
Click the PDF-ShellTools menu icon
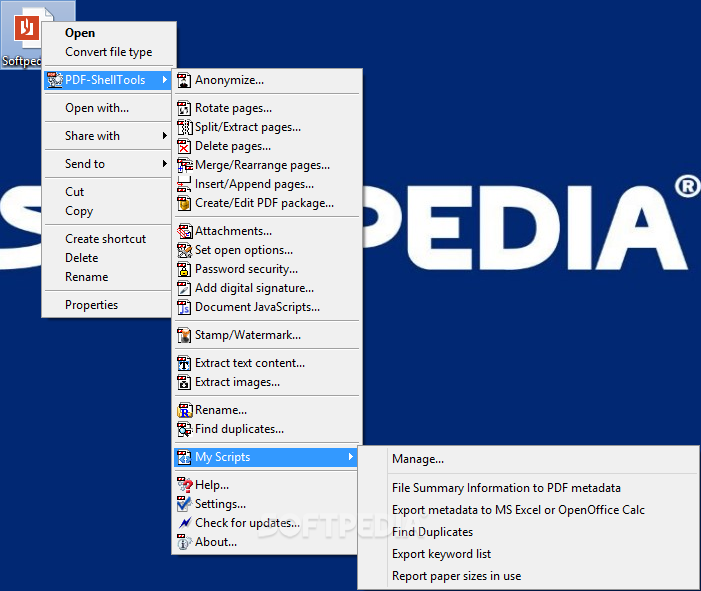click(55, 80)
